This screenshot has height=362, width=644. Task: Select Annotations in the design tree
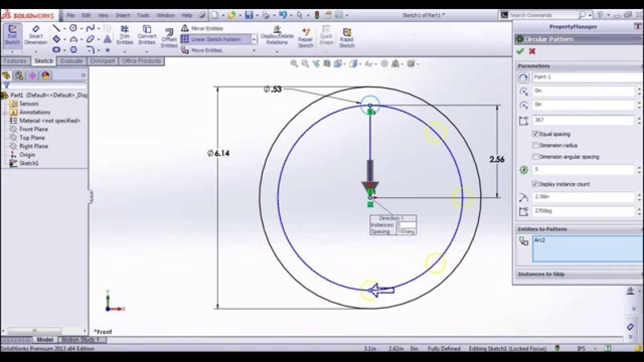click(35, 112)
